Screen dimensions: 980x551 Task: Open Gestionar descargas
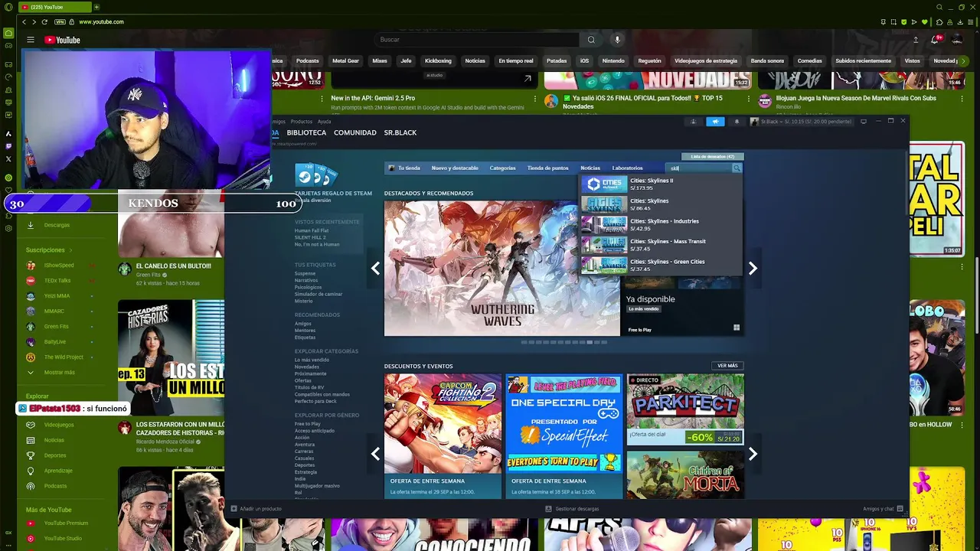coord(573,509)
